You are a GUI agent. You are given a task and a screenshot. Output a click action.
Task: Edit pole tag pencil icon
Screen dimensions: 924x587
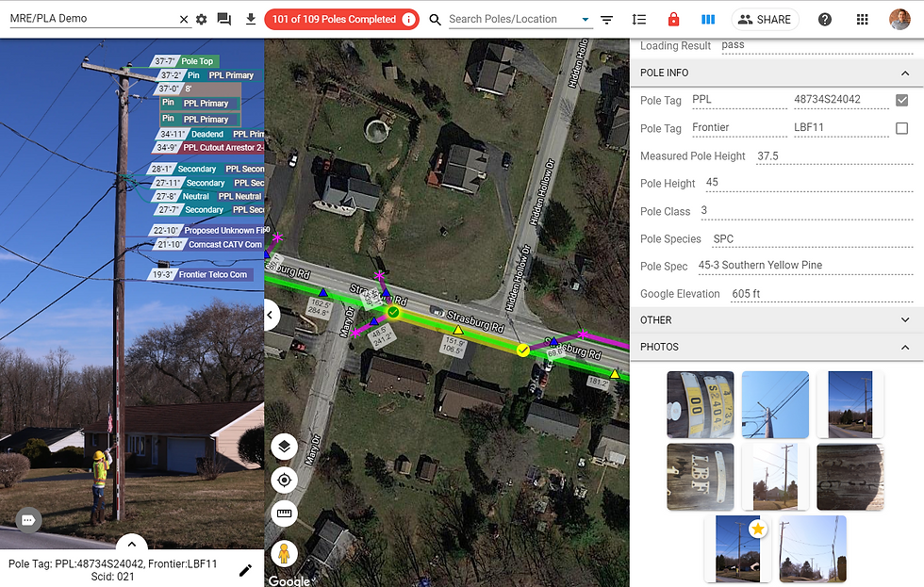tap(246, 570)
